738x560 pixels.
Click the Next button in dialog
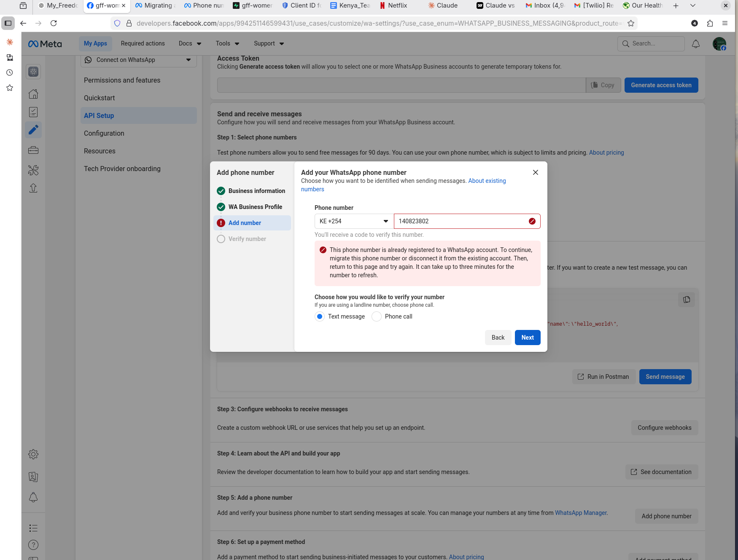coord(527,338)
